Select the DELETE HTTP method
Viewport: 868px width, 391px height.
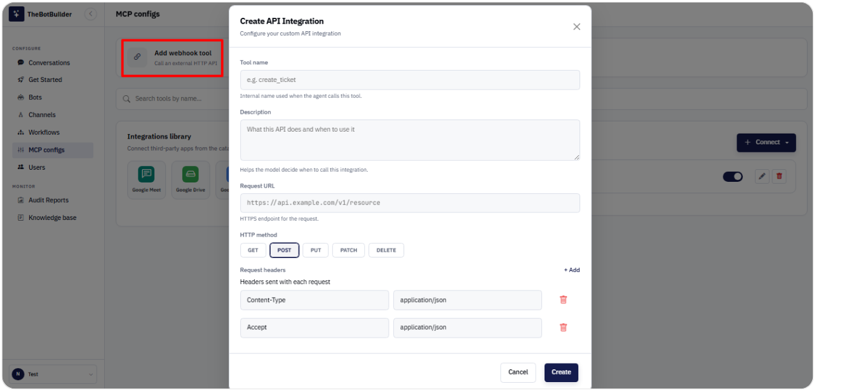click(386, 250)
